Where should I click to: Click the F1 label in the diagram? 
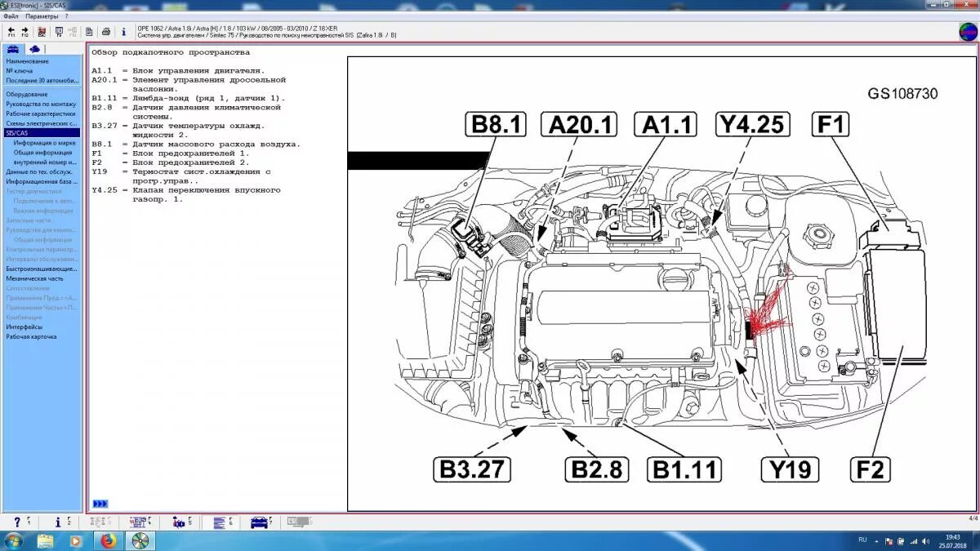point(831,124)
